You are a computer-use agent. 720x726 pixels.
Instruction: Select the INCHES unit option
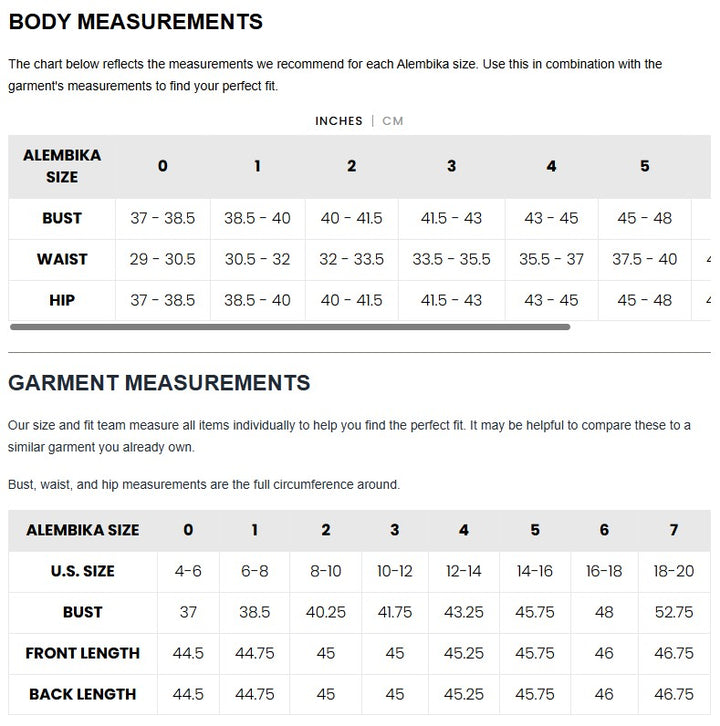point(339,121)
